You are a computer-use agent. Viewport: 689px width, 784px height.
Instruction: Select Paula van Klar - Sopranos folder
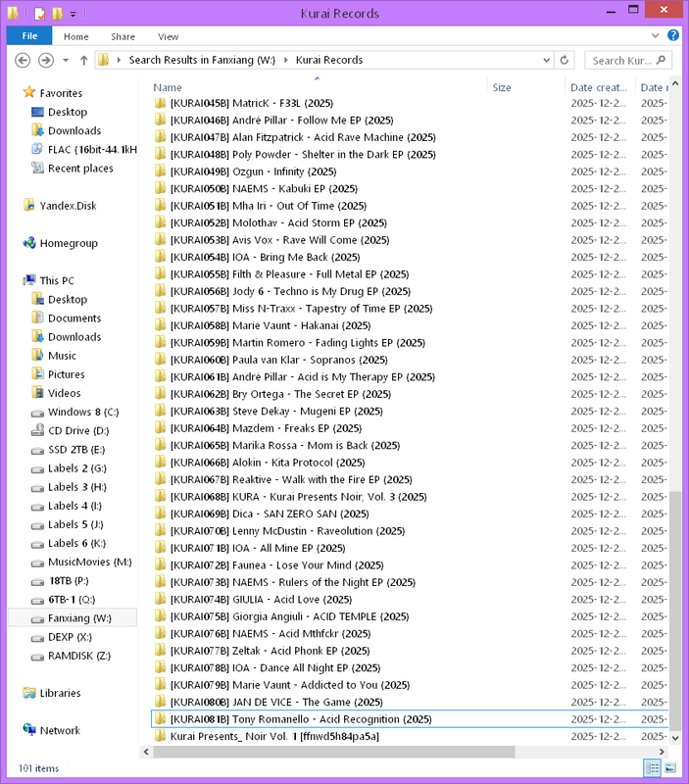(279, 360)
